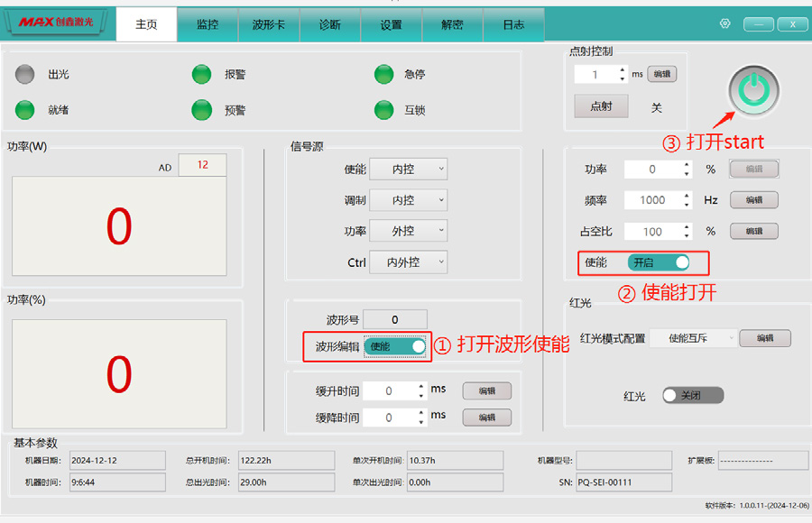Click the MAX 创鑫激光 logo
This screenshot has width=812, height=523.
(x=56, y=23)
